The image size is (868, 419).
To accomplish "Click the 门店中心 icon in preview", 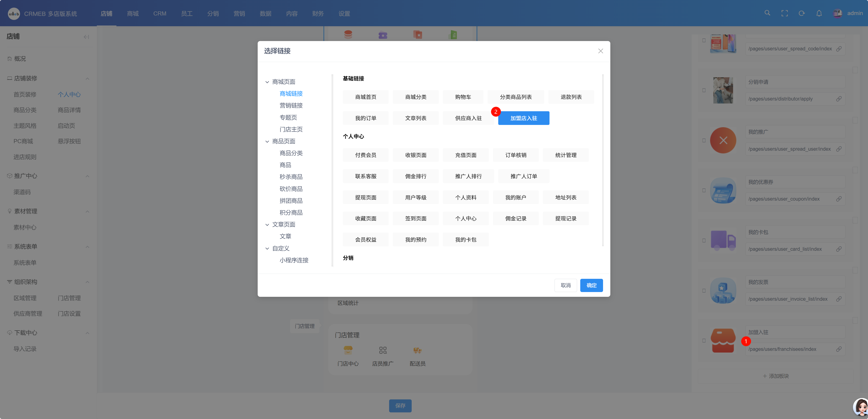I will click(x=348, y=351).
